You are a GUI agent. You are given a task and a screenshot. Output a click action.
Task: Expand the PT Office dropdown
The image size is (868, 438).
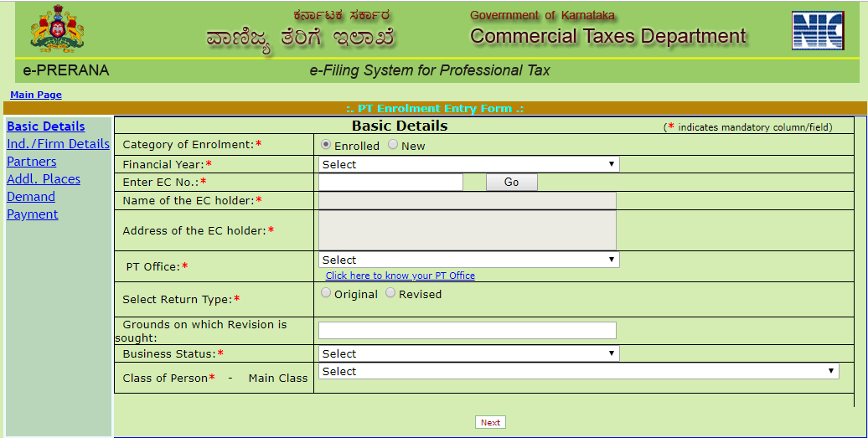(x=469, y=260)
